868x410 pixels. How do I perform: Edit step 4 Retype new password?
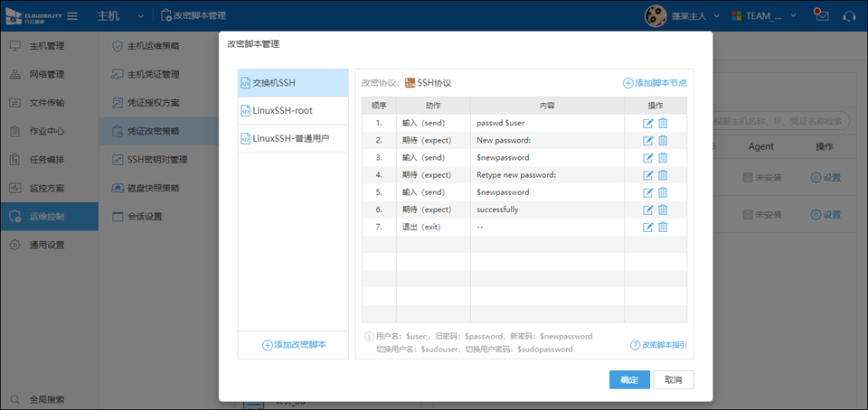pos(647,175)
